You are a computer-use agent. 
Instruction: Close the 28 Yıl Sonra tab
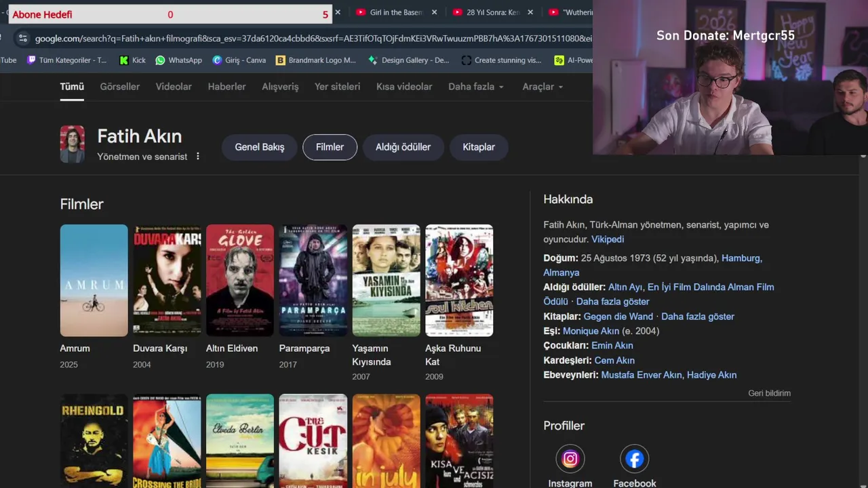pyautogui.click(x=530, y=12)
